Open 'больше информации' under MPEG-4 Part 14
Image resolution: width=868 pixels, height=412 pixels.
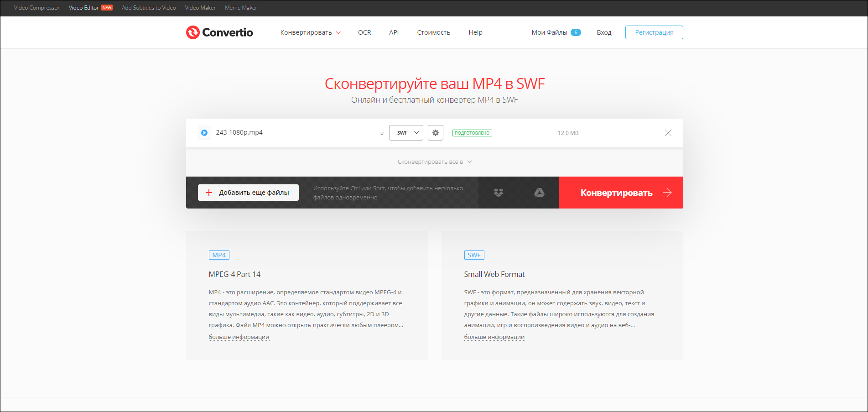pos(239,337)
